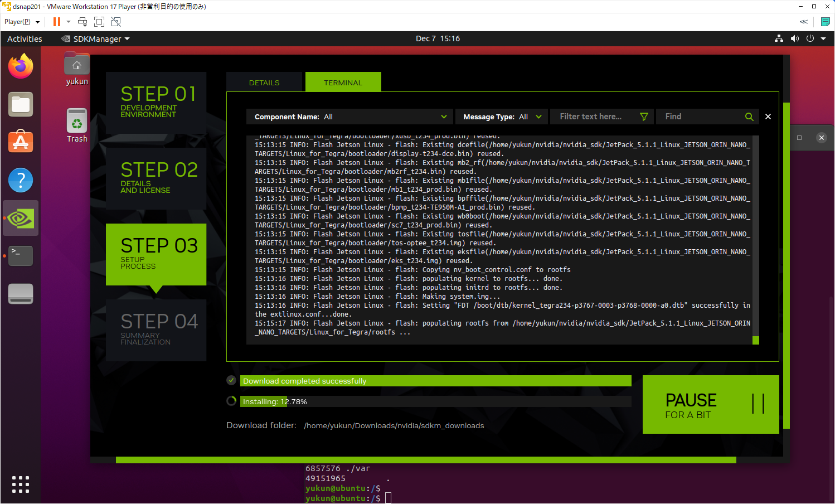Click the 'populating initrd to rootfs... done.' line

click(409, 288)
